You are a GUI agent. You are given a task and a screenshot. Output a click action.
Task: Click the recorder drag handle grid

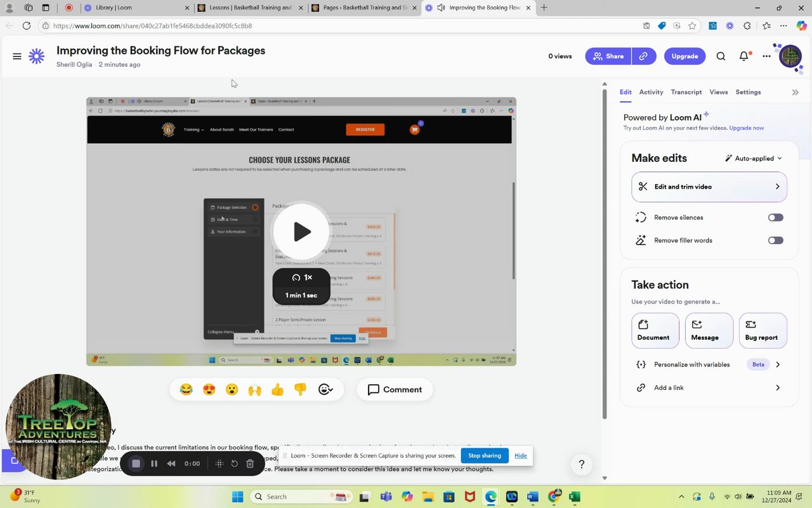(x=219, y=464)
